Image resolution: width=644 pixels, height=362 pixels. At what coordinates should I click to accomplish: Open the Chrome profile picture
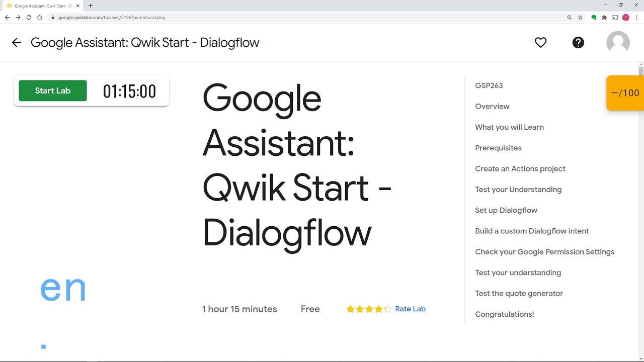click(626, 17)
